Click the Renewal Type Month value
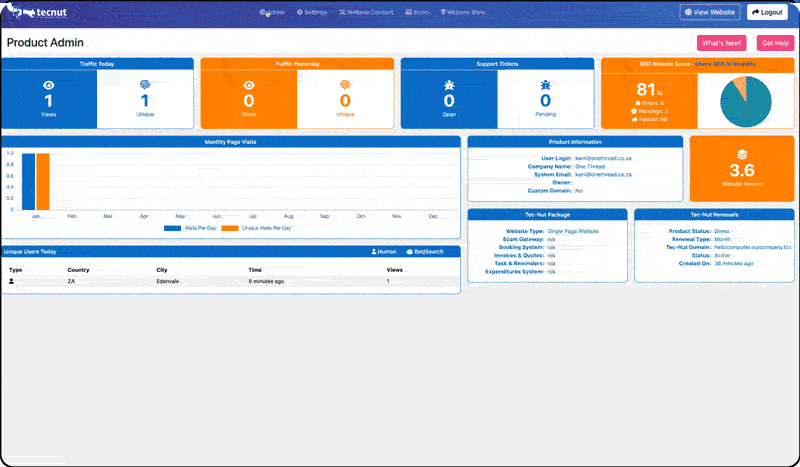The width and height of the screenshot is (800, 467). click(x=722, y=239)
